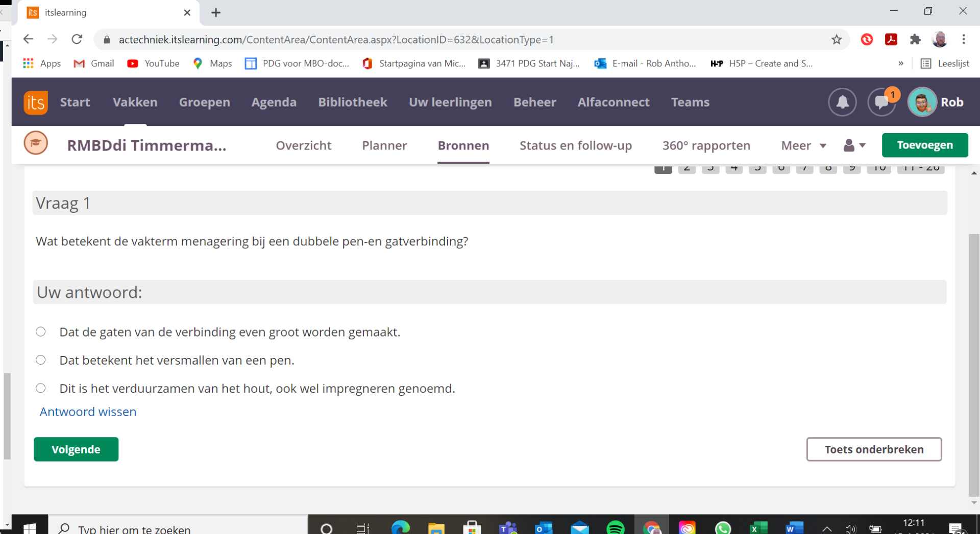The image size is (980, 534).
Task: Open Spotify from the taskbar
Action: point(615,528)
